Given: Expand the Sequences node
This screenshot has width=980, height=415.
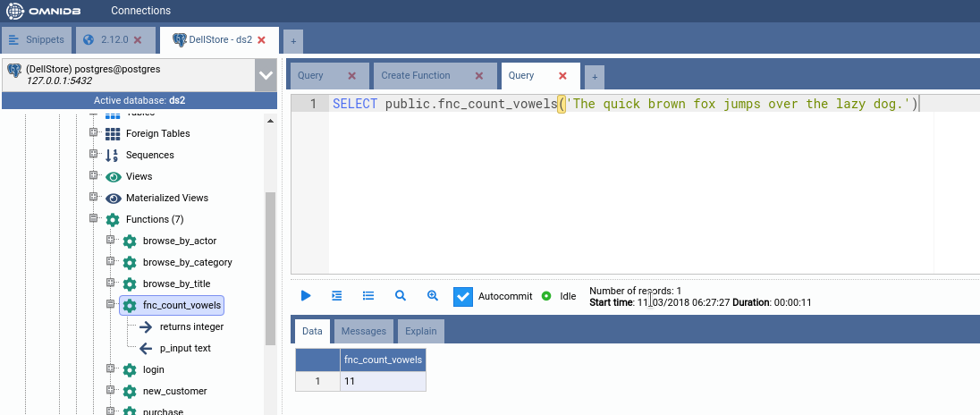Looking at the screenshot, I should pos(94,154).
